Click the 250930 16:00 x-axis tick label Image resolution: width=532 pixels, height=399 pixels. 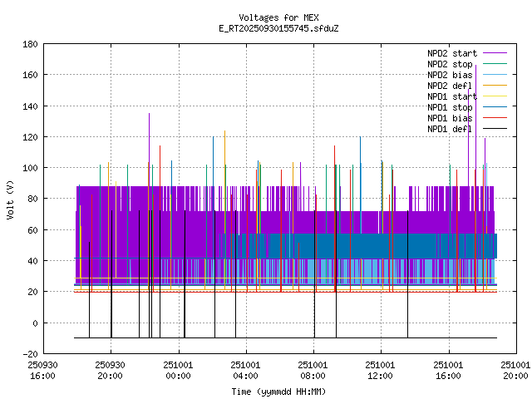pyautogui.click(x=42, y=370)
